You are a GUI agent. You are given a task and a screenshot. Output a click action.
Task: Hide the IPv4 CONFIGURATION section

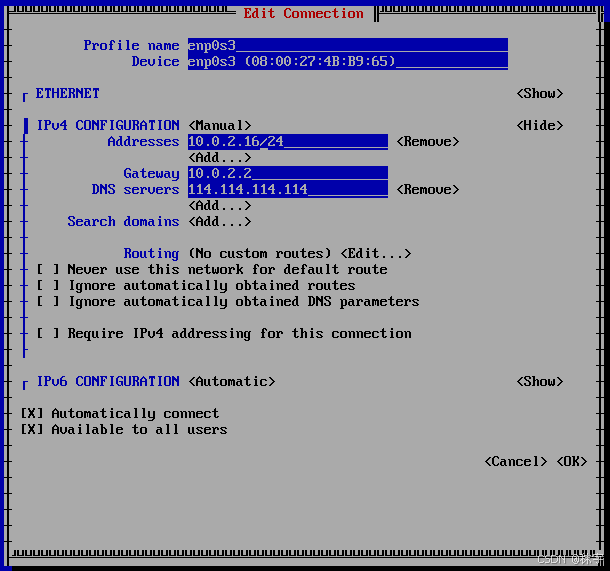(x=540, y=125)
